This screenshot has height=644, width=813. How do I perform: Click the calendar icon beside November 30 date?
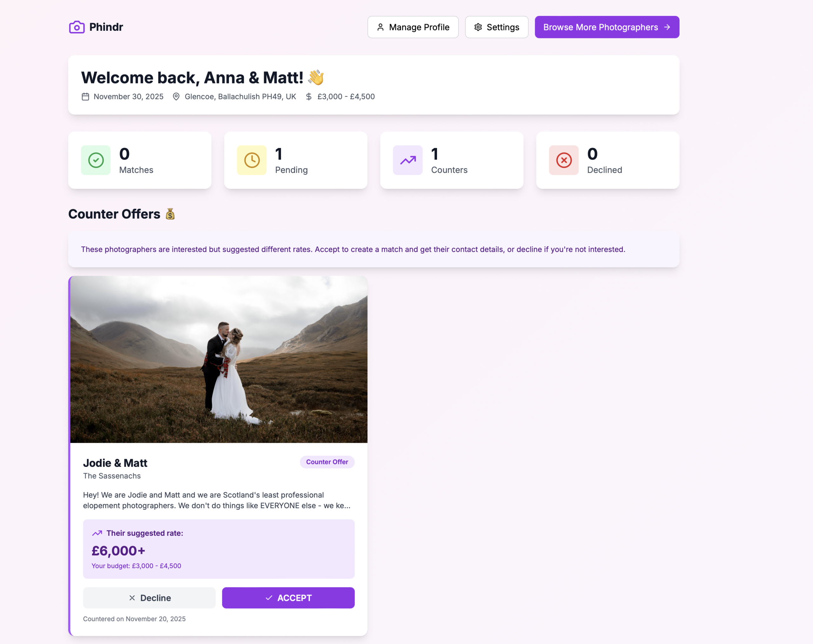point(85,96)
